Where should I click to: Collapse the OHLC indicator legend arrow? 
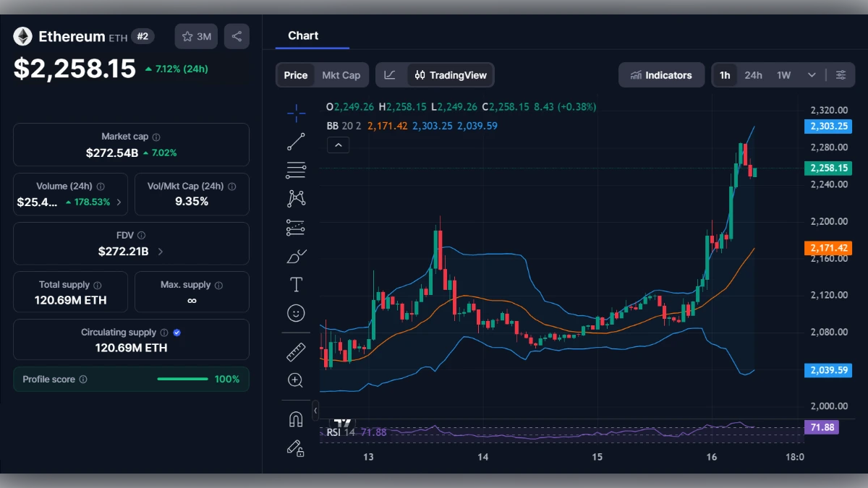click(338, 145)
